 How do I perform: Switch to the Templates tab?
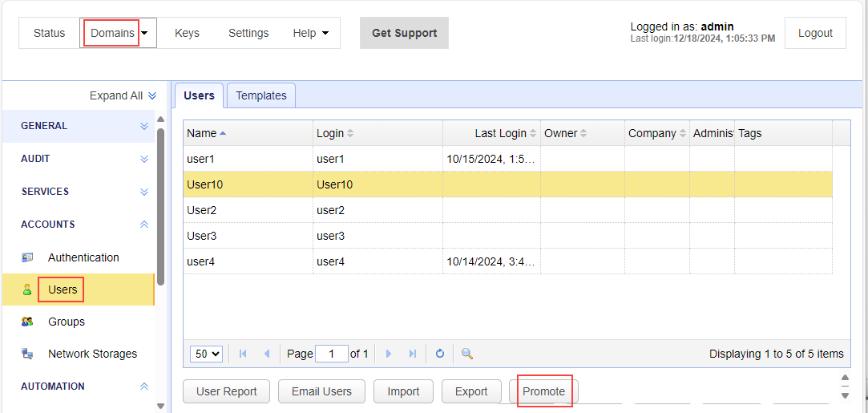coord(261,95)
